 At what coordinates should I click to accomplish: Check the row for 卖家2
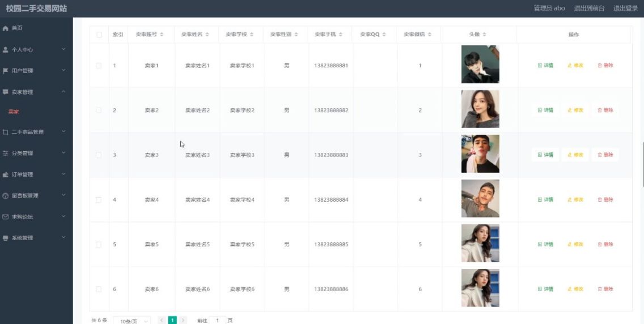pyautogui.click(x=99, y=110)
